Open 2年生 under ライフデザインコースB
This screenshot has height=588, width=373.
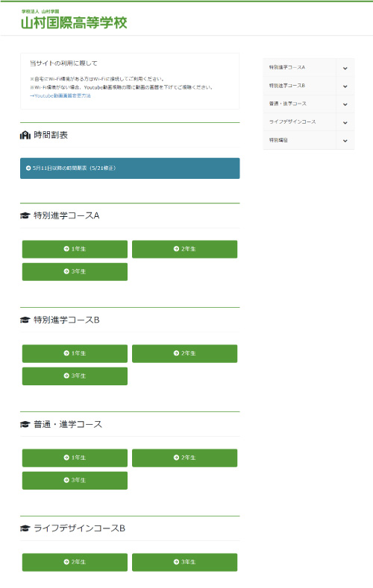pos(75,562)
